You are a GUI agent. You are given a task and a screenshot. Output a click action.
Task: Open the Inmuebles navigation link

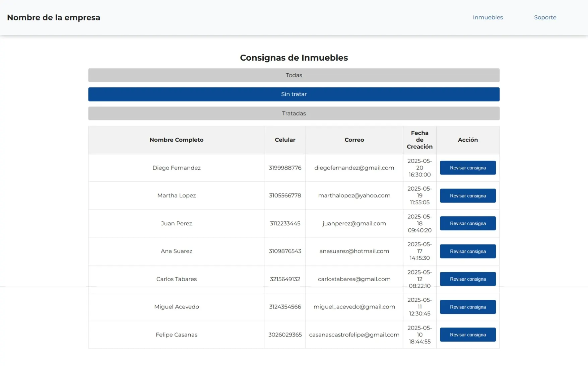point(487,17)
